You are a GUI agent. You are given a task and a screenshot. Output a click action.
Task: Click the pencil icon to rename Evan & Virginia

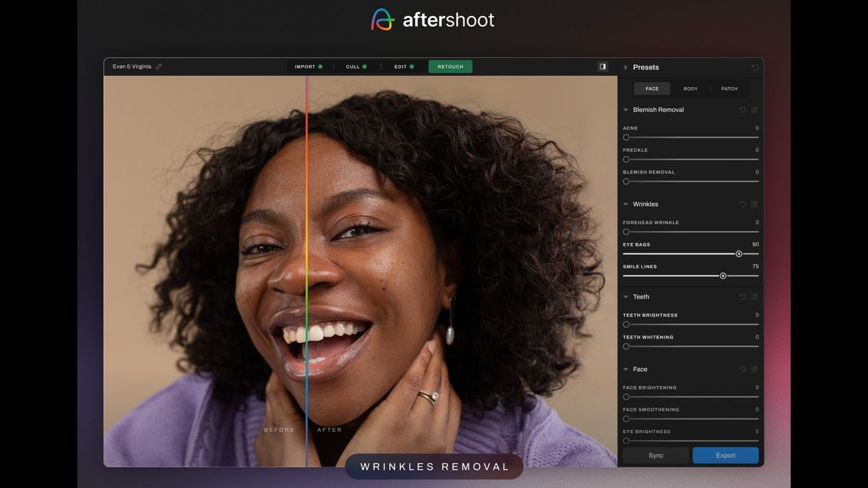[159, 66]
